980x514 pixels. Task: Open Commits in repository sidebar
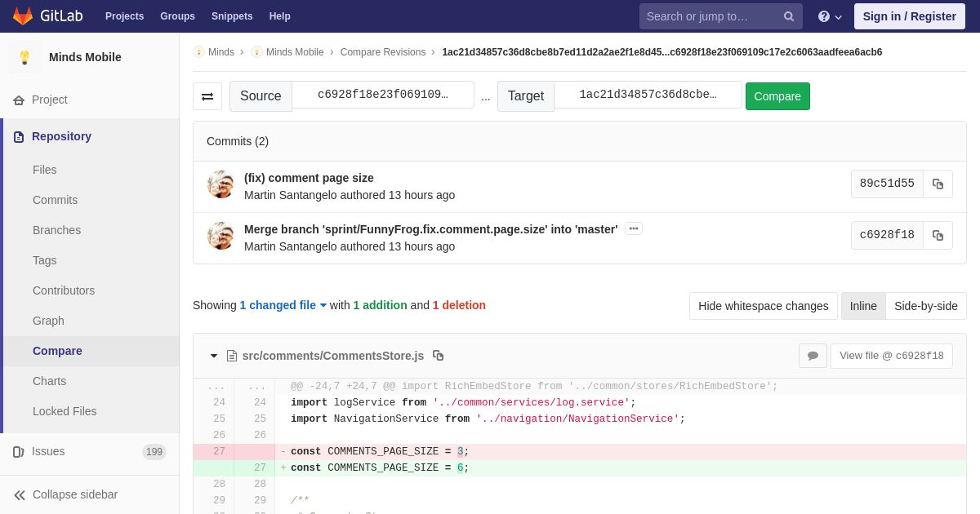[x=55, y=200]
